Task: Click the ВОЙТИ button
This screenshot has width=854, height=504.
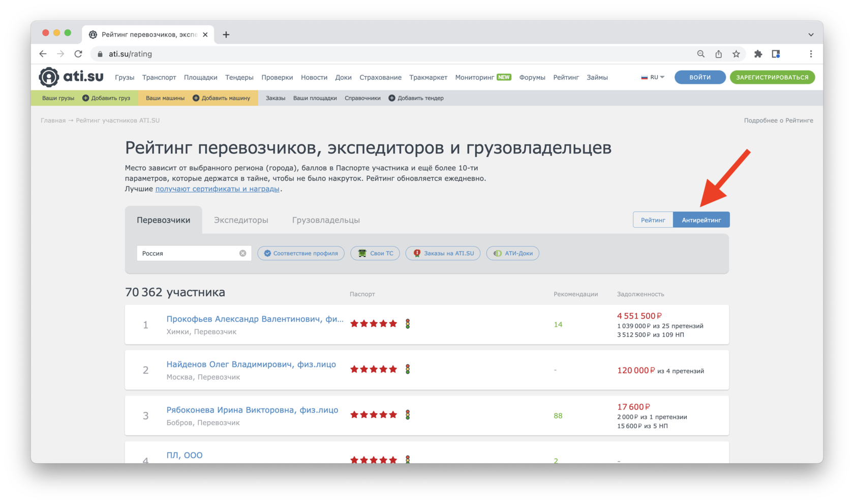Action: 700,77
